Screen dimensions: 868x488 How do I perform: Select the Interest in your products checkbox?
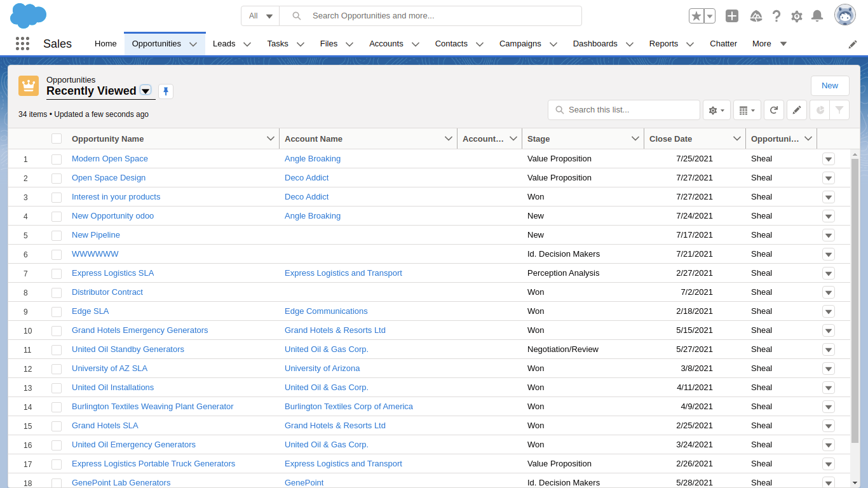(x=57, y=197)
